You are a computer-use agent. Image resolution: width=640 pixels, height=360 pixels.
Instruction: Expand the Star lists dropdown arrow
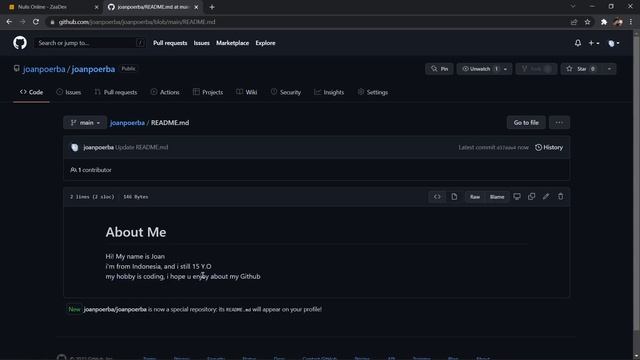[609, 69]
